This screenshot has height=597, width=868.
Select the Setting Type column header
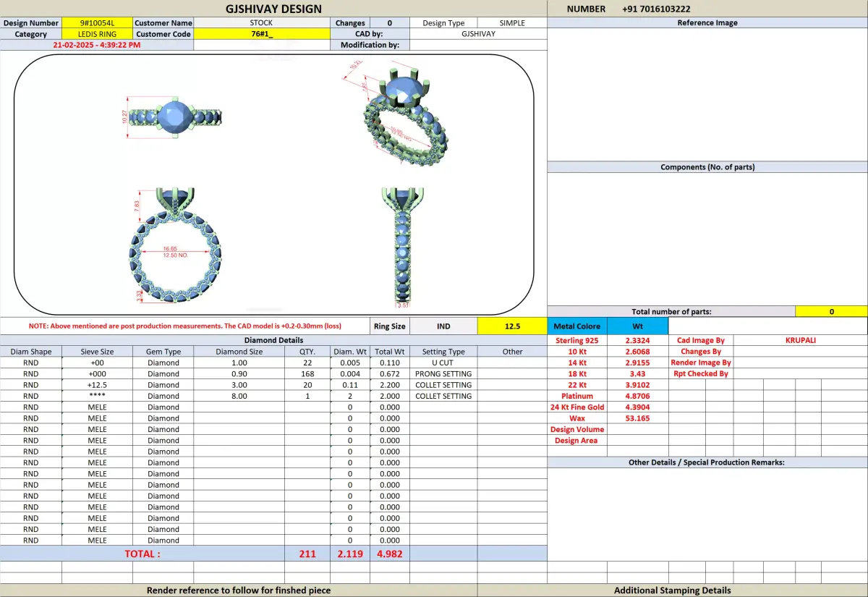[x=443, y=352]
